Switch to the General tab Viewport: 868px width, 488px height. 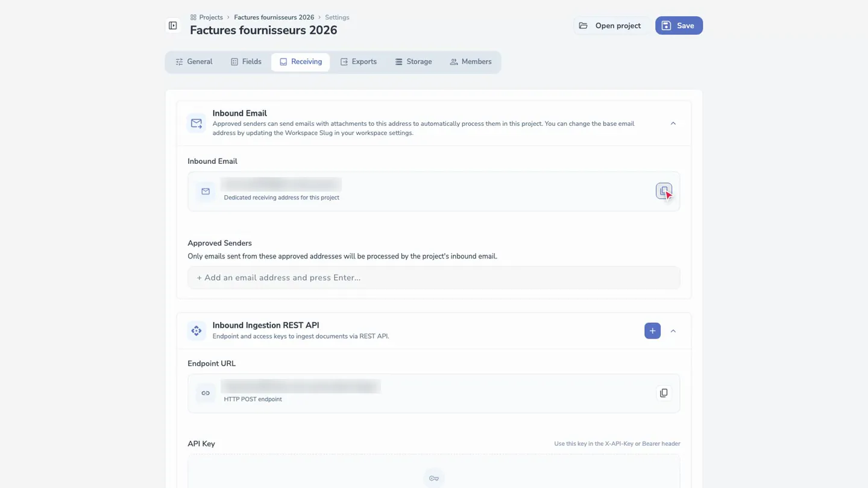pos(194,62)
